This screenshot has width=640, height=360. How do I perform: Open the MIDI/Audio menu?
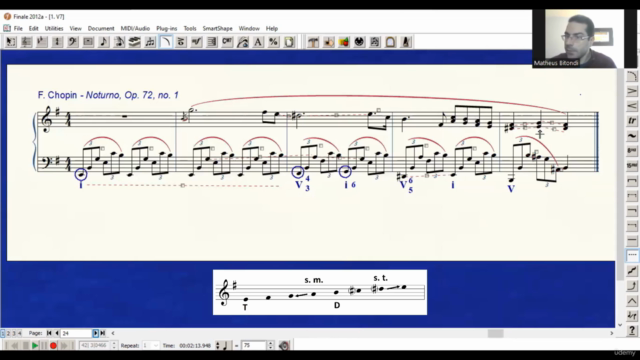pos(135,29)
